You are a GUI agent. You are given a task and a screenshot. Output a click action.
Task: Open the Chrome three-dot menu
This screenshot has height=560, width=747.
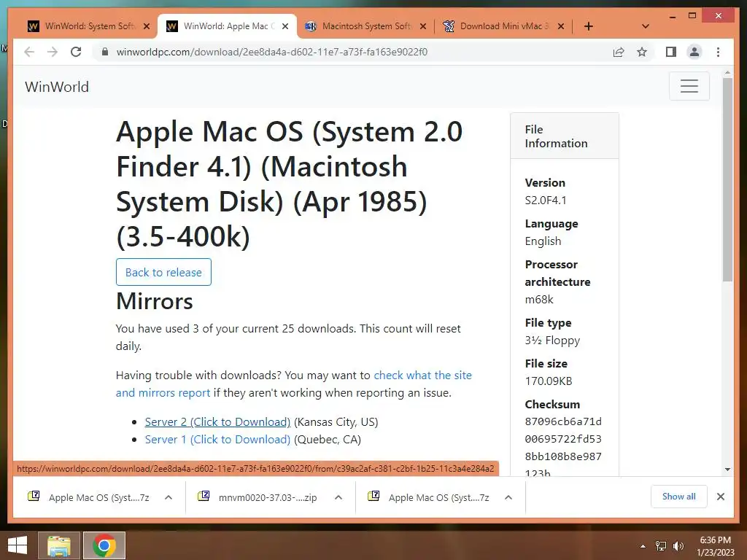pyautogui.click(x=718, y=52)
